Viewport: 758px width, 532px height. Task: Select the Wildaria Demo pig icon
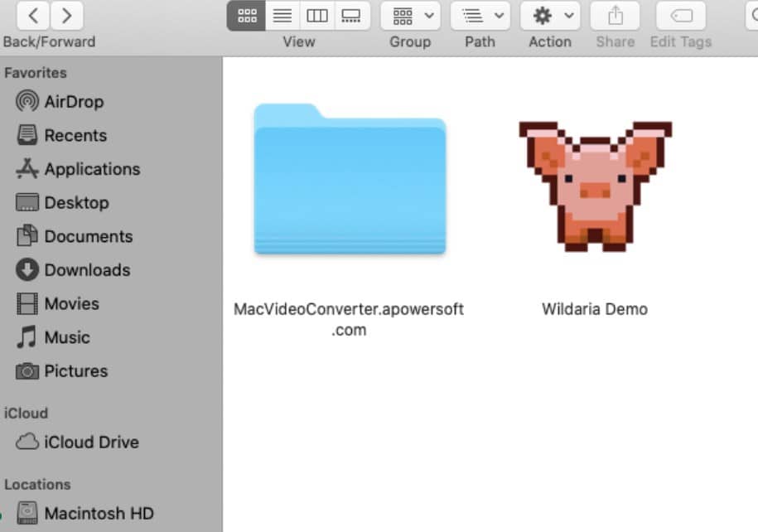[x=595, y=186]
